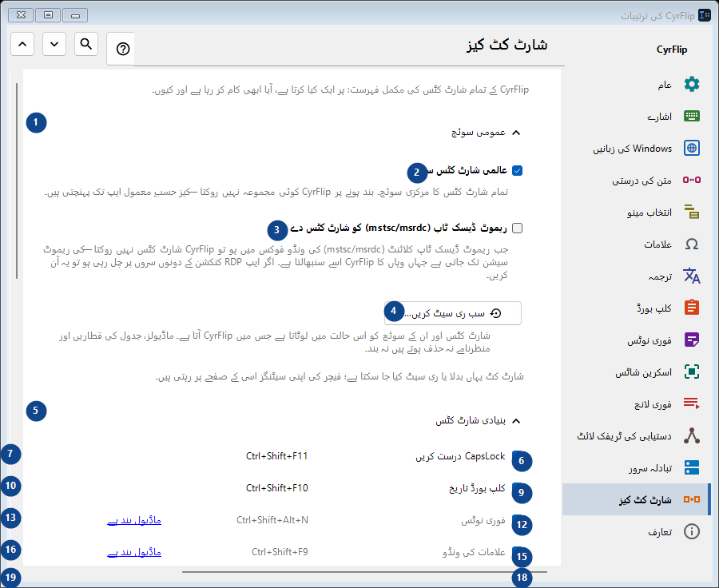This screenshot has width=719, height=588.
Task: Select the انتخاب مینو sidebar icon
Action: pos(692,212)
